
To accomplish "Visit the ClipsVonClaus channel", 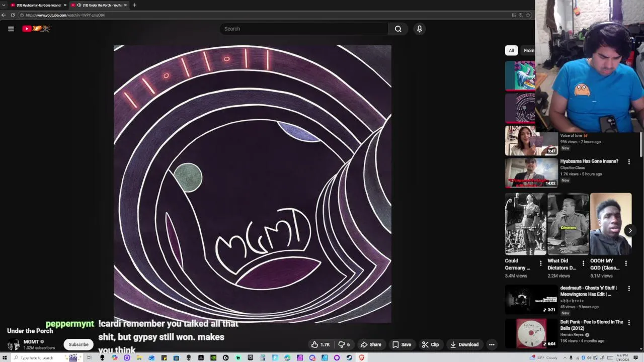I will click(573, 168).
